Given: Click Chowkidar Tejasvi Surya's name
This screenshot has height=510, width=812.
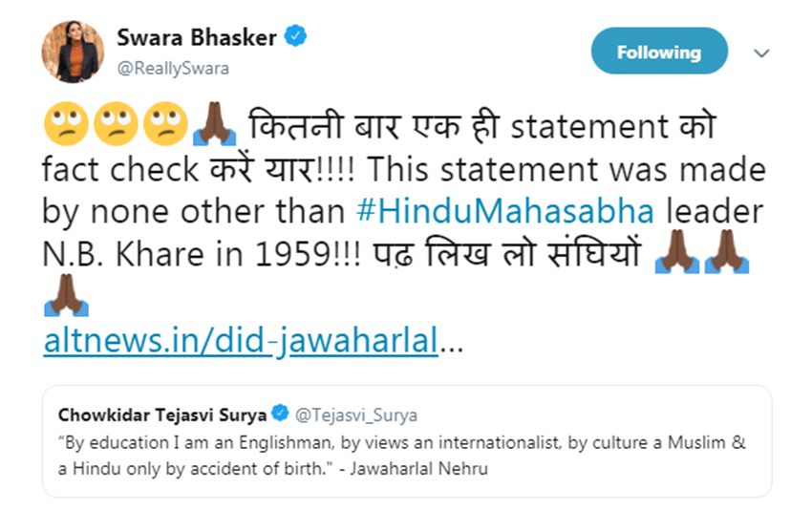Looking at the screenshot, I should tap(162, 414).
